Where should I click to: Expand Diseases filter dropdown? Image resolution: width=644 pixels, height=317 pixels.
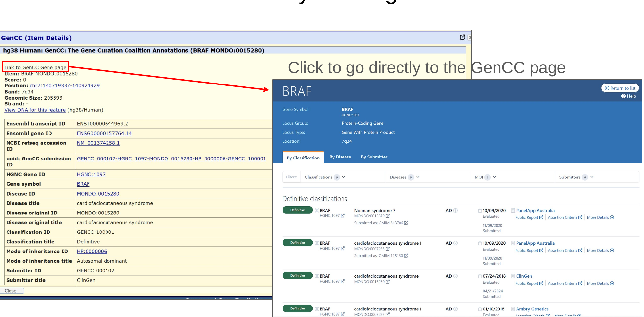(404, 177)
